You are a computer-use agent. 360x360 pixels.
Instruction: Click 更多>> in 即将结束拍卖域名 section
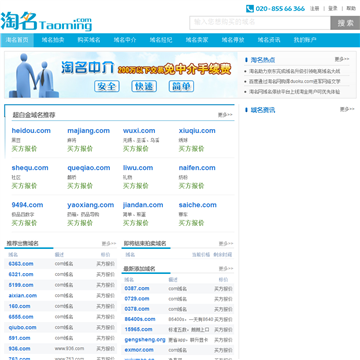coord(226,244)
